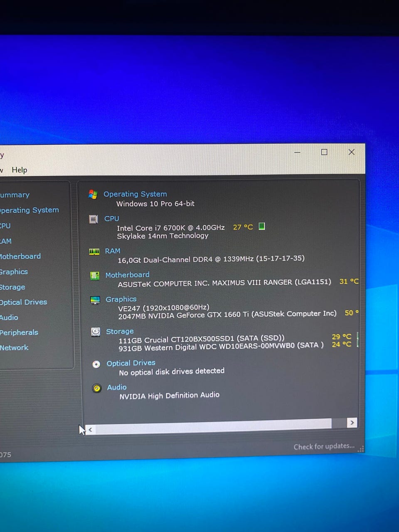Select Operating System in the sidebar
The height and width of the screenshot is (532, 399).
[x=29, y=210]
